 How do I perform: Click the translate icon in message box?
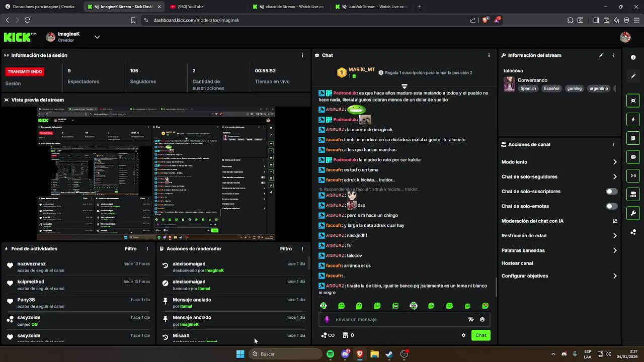pyautogui.click(x=470, y=319)
